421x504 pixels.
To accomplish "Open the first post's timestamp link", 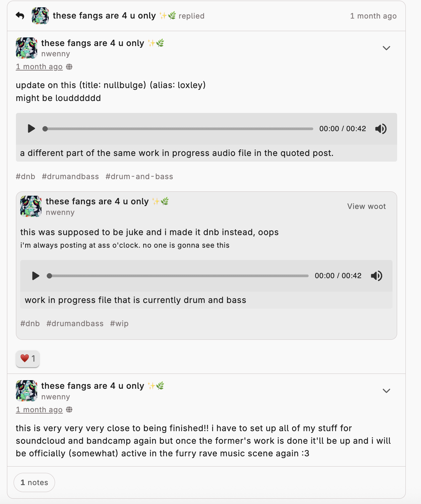I will 39,67.
